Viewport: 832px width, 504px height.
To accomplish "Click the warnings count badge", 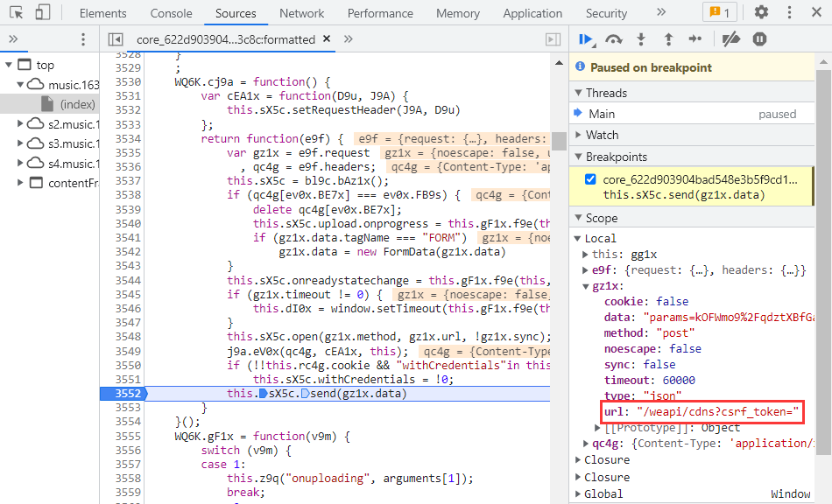I will (x=720, y=13).
